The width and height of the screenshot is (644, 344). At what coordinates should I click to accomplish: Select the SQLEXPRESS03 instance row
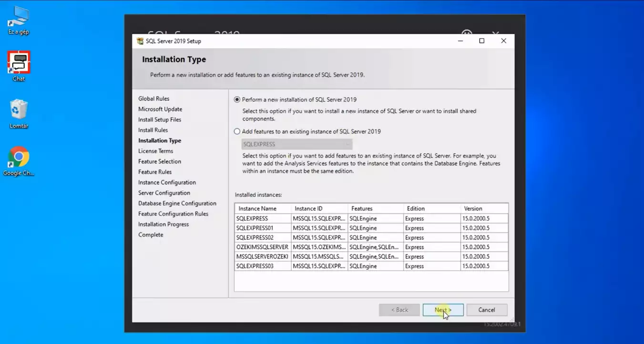(x=371, y=266)
